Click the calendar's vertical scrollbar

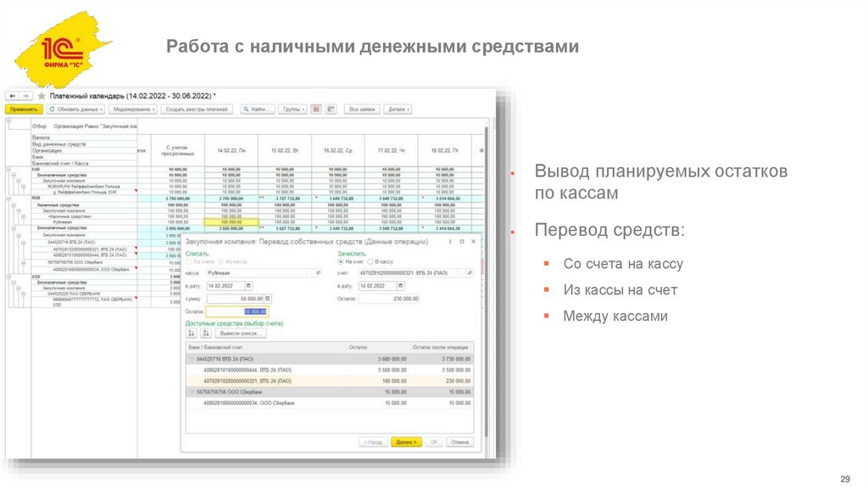tap(486, 283)
